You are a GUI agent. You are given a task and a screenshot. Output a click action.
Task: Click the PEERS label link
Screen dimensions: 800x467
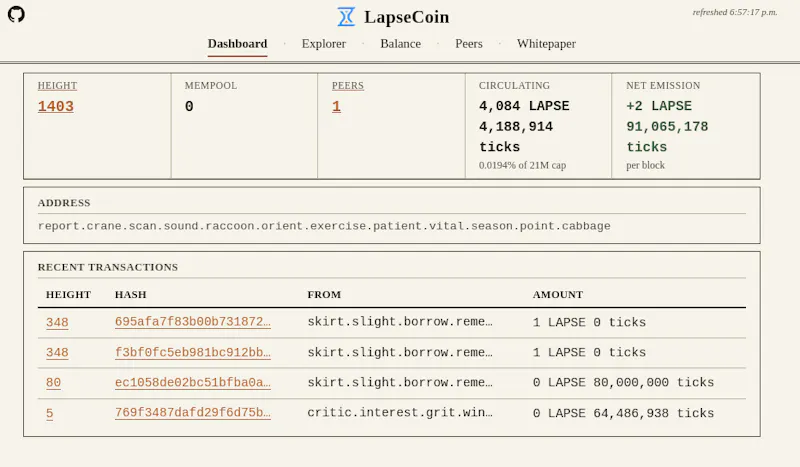[348, 86]
